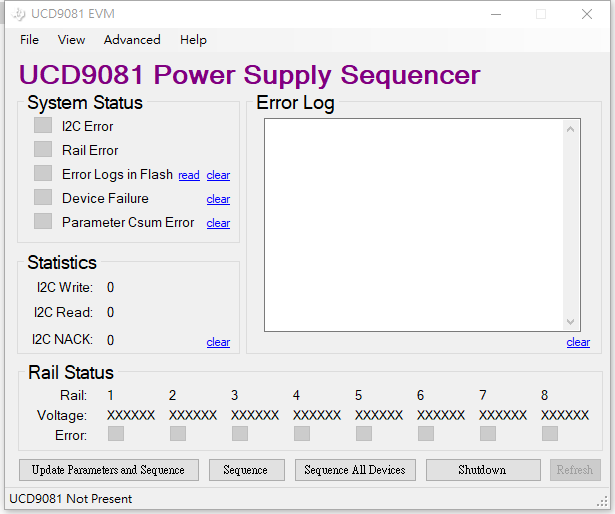Image resolution: width=615 pixels, height=514 pixels.
Task: Click the Error Log scroll down arrow
Action: pyautogui.click(x=571, y=322)
